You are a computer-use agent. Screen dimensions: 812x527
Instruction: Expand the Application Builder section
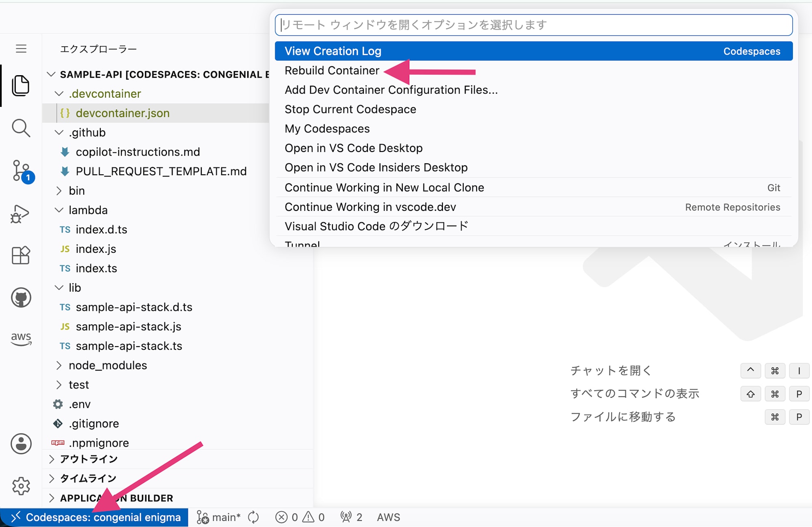(52, 498)
